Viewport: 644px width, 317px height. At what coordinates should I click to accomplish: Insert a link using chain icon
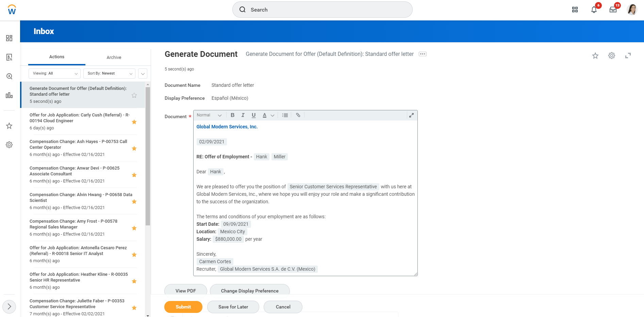[x=298, y=115]
